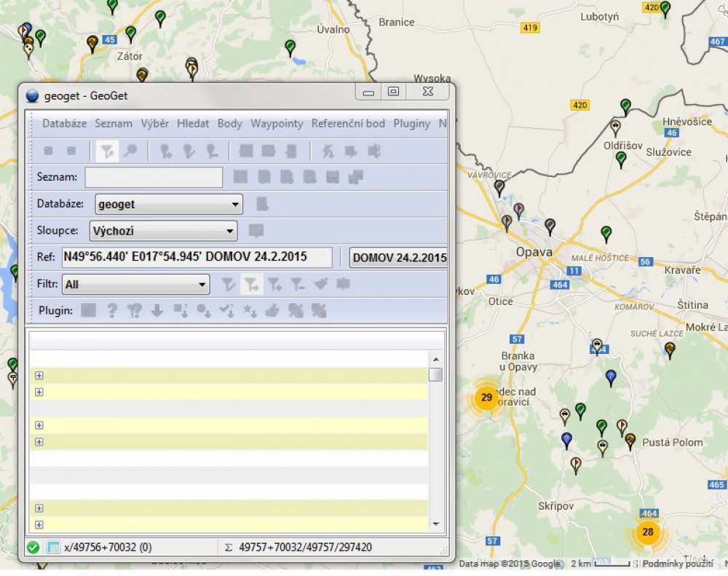Click the icon right of the Databáze dropdown
The height and width of the screenshot is (576, 728).
pos(262,204)
